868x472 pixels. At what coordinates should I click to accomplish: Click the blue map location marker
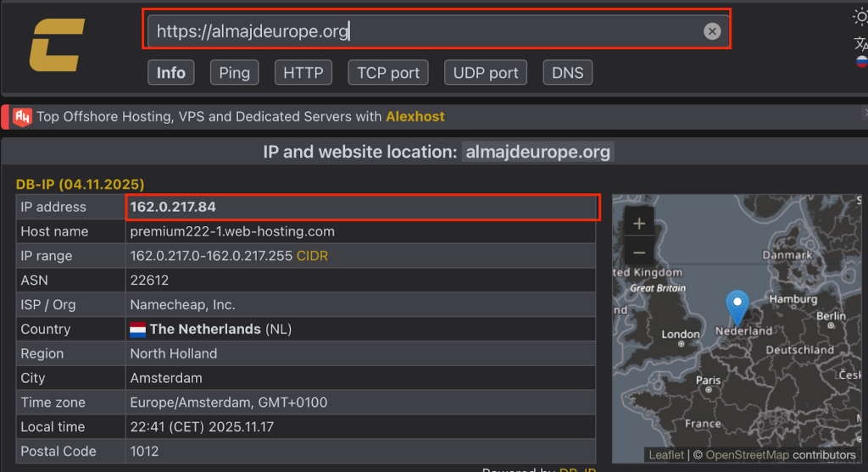click(x=737, y=307)
